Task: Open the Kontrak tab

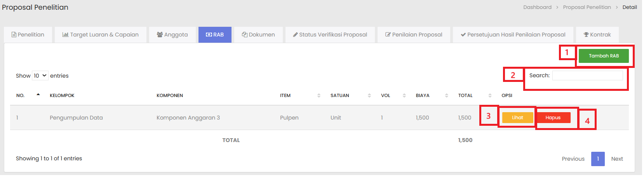Action: 597,35
